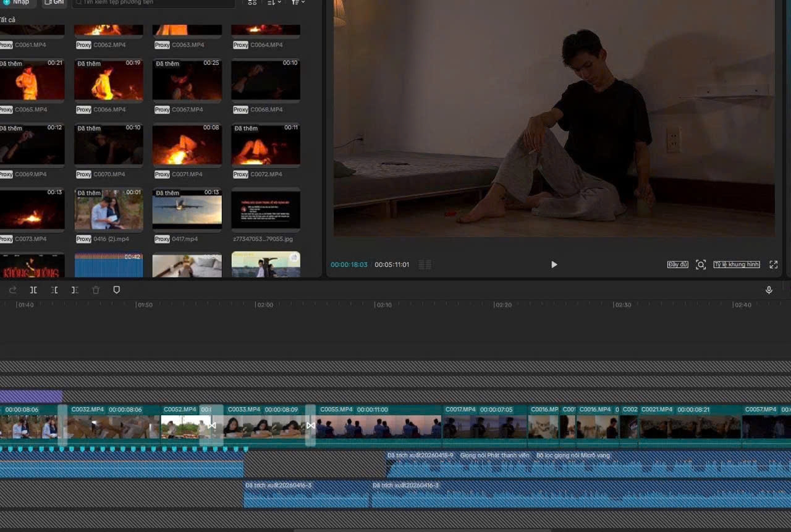Click the Proxy badge of C0062.MP4
This screenshot has height=532, width=791.
(x=83, y=45)
